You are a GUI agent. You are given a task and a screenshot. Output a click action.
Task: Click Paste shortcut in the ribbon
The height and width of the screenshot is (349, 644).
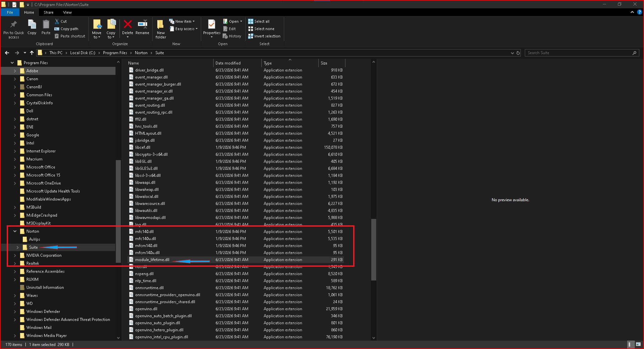coord(70,36)
